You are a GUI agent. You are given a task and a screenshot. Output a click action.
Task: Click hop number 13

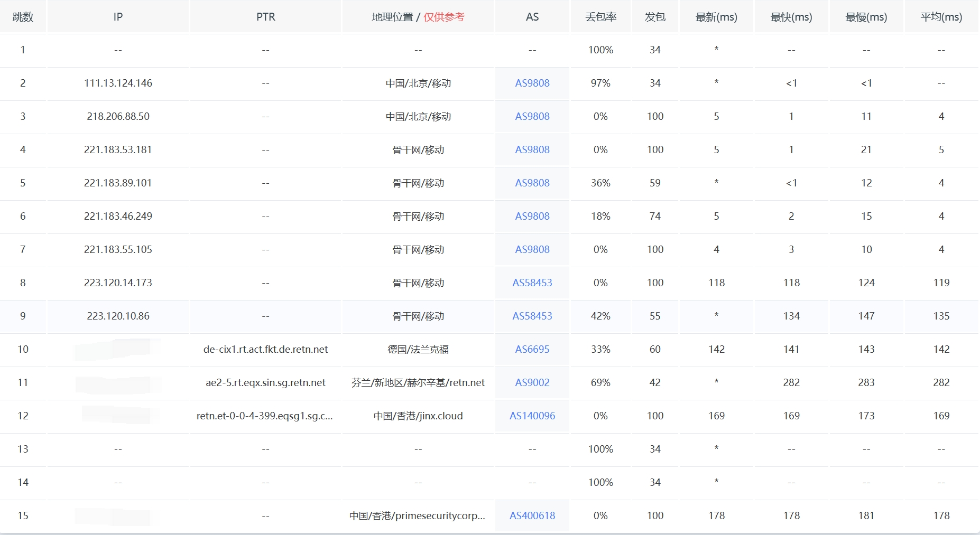pos(23,449)
